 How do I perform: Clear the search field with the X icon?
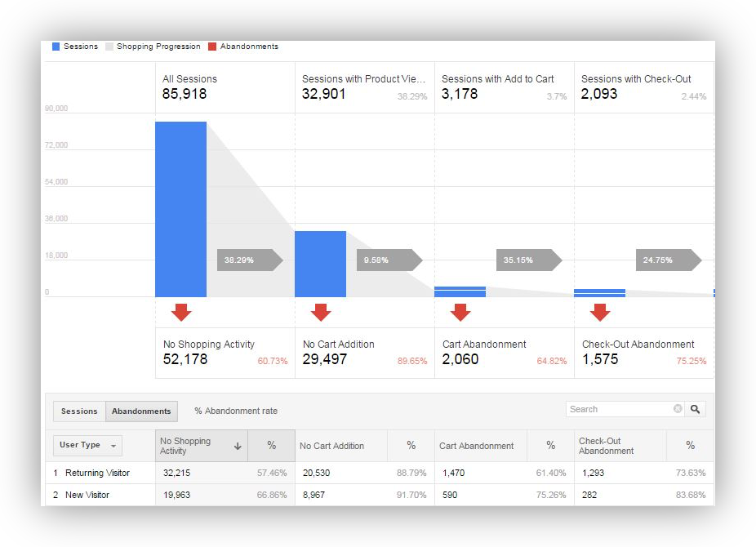678,409
